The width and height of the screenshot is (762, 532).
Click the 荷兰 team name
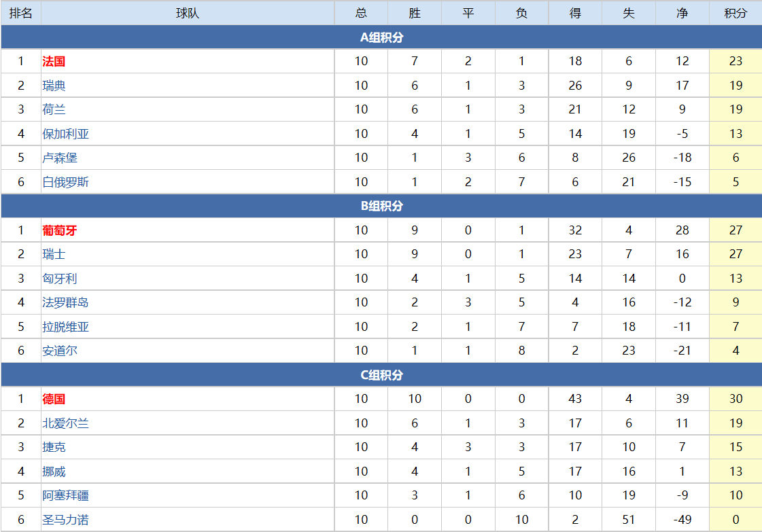[54, 109]
